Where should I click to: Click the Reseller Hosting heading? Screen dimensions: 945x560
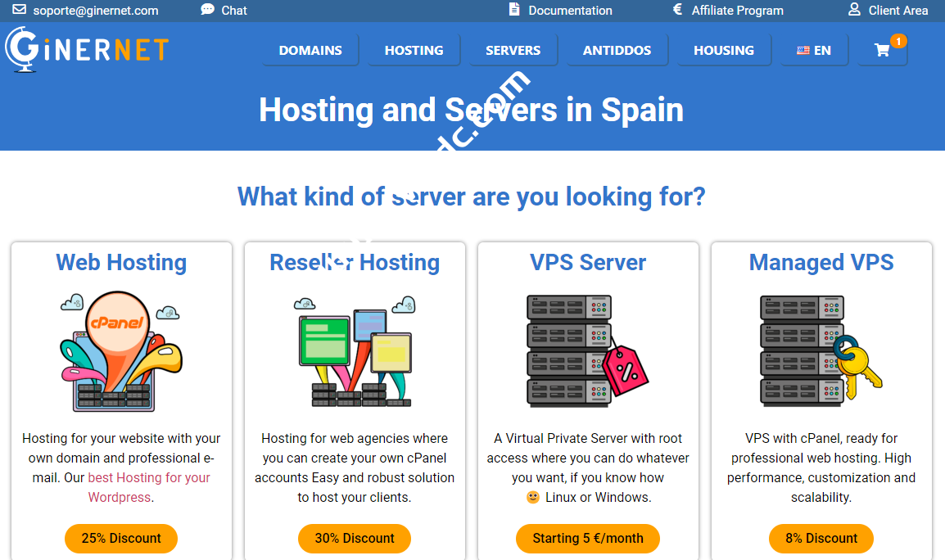pyautogui.click(x=355, y=262)
